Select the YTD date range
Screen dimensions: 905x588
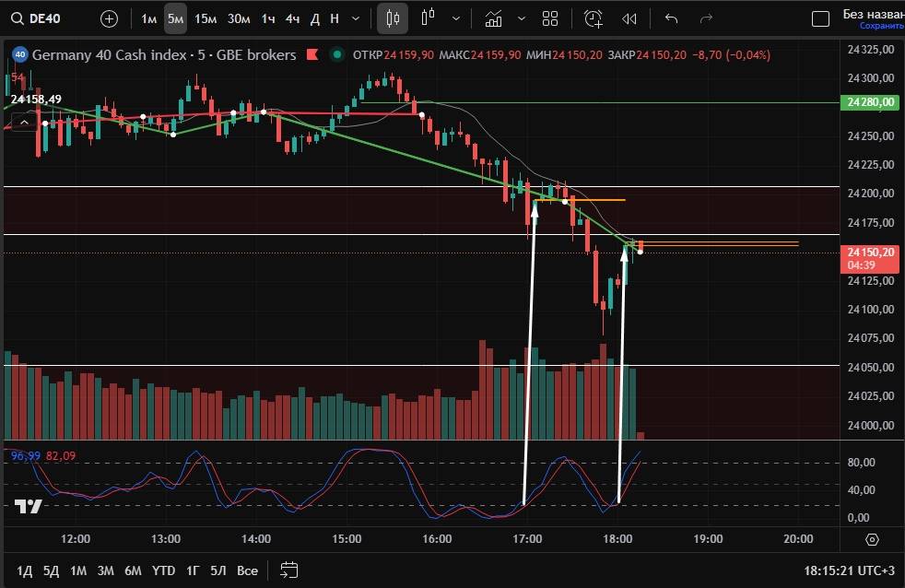pyautogui.click(x=163, y=570)
